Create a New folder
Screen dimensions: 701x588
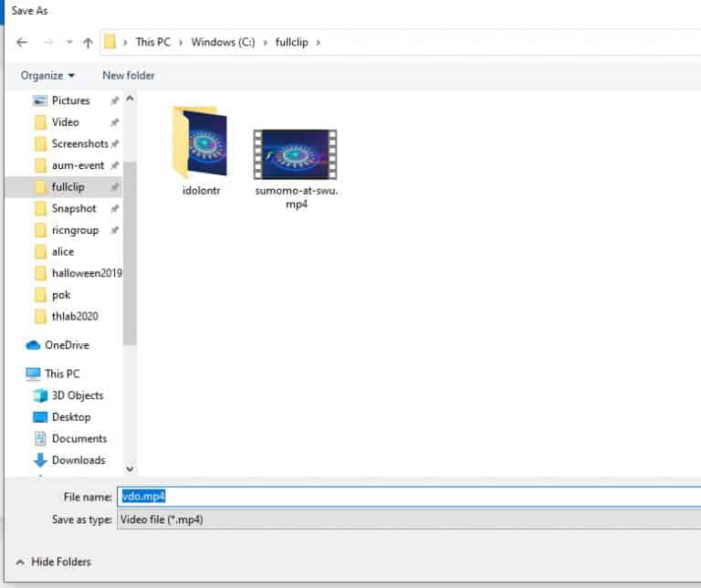tap(129, 75)
